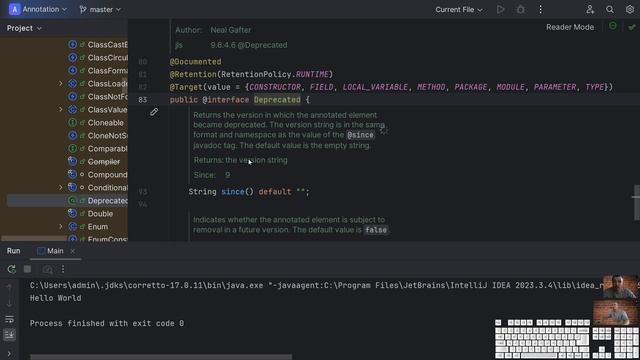Screen dimensions: 640x360
Task: Click the Compiler class icon
Action: click(x=72, y=162)
